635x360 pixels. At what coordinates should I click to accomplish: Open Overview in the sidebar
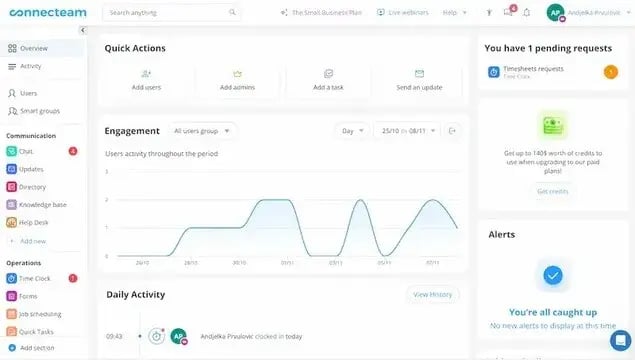tap(42, 48)
